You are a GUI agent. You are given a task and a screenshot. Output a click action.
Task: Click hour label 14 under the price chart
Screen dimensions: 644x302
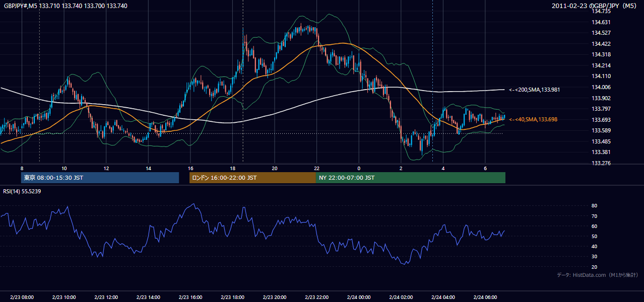[148, 168]
